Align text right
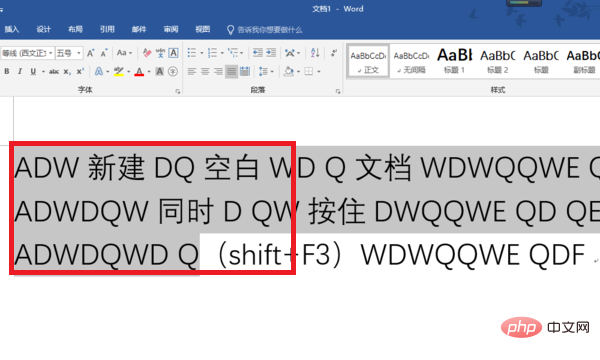The image size is (600, 360). 218,72
